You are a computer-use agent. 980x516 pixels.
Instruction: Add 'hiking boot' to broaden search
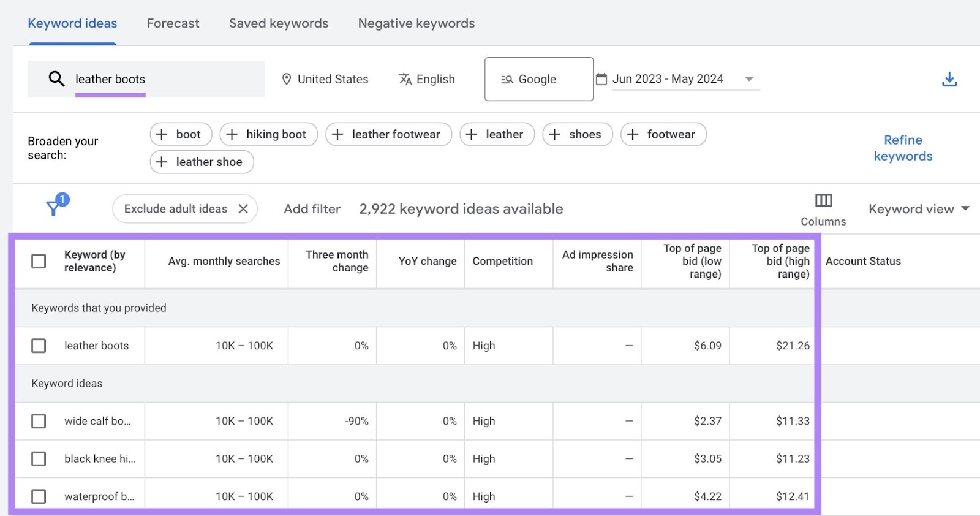pos(269,134)
